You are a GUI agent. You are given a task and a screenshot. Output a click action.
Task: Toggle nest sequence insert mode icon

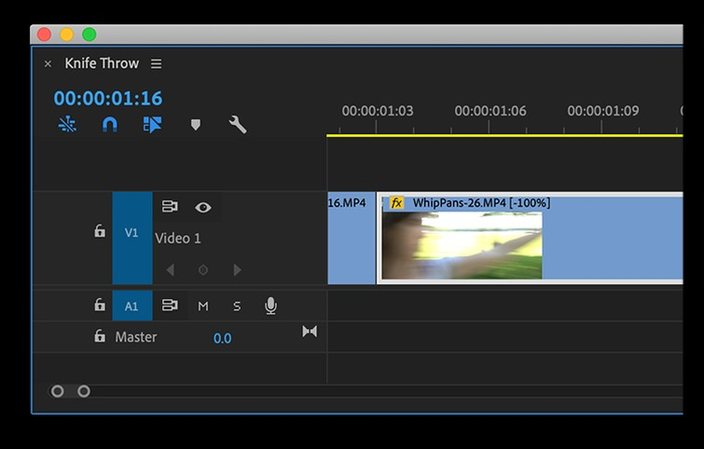67,124
